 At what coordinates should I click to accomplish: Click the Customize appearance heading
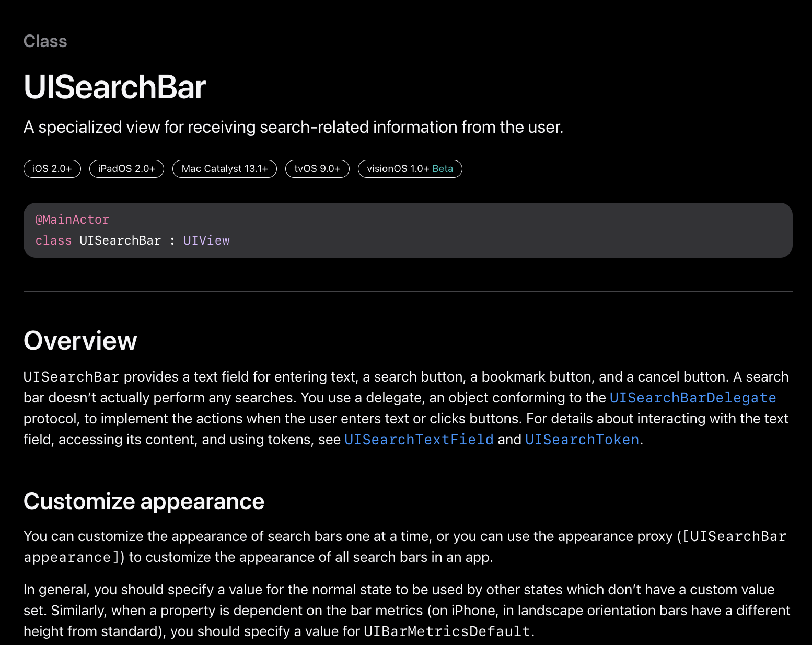(144, 501)
